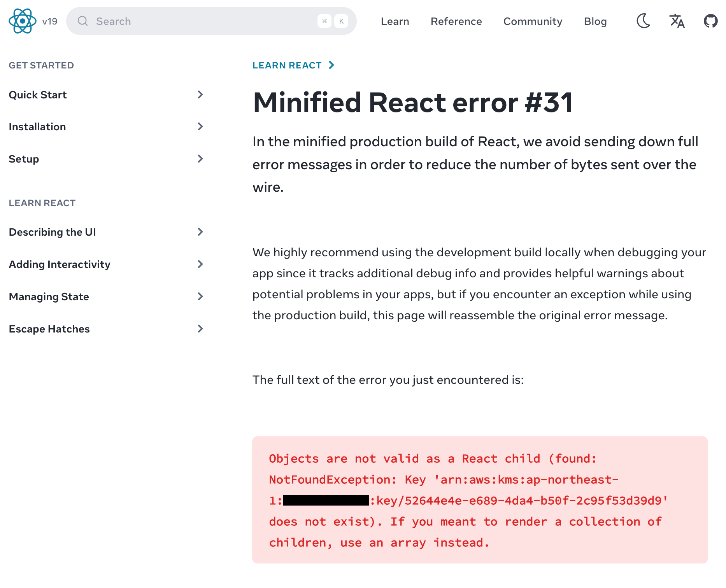
Task: Click the K shortcut key badge
Action: pos(341,21)
